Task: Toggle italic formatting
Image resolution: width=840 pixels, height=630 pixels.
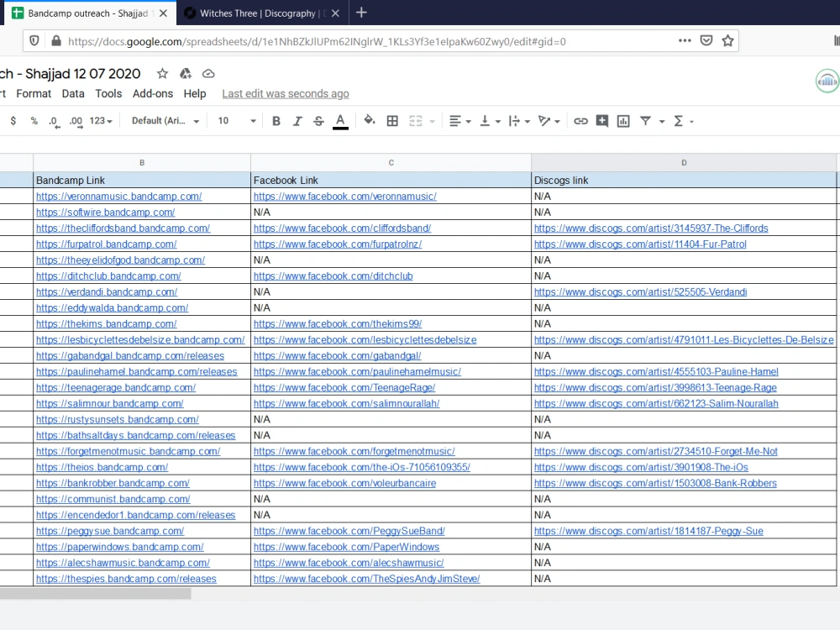Action: 297,121
